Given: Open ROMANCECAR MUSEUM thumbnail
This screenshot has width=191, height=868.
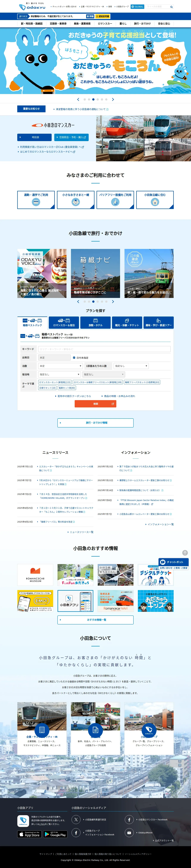Looking at the screenshot, I should tap(35, 575).
